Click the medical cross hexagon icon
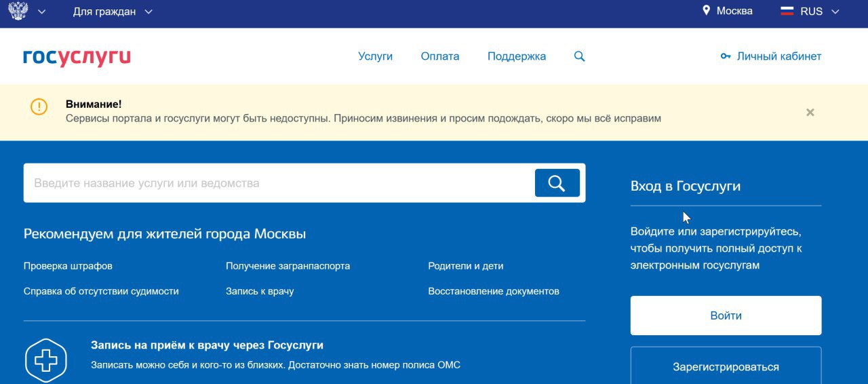The image size is (868, 384). click(46, 360)
